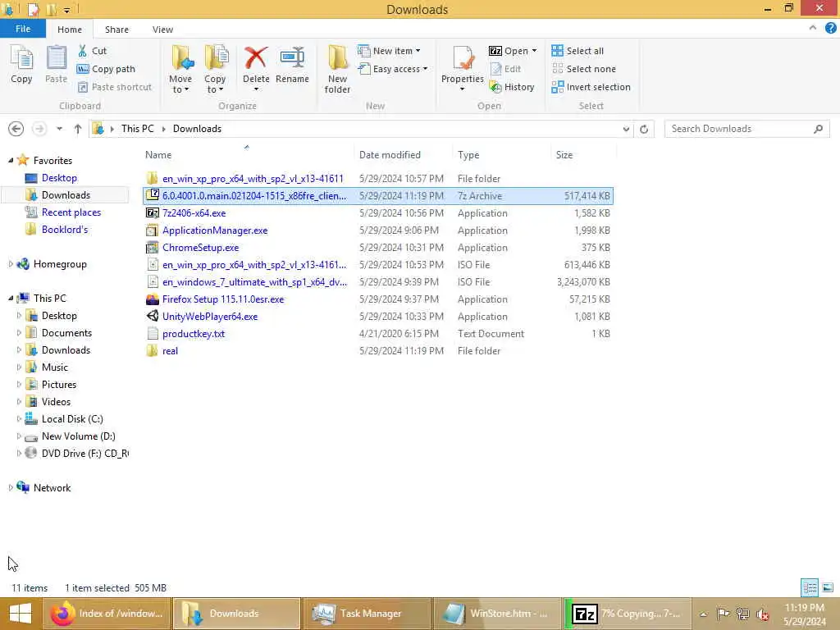Click the Paste icon in the ribbon
The width and height of the screenshot is (840, 630).
point(56,64)
